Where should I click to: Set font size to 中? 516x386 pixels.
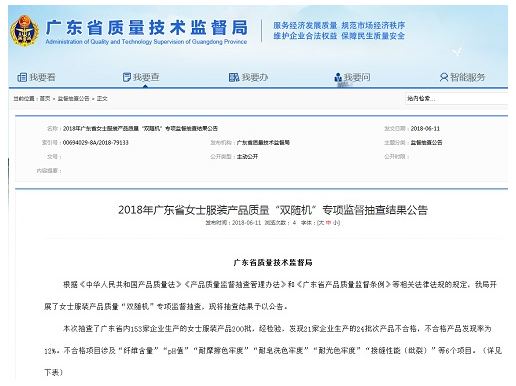pos(328,223)
